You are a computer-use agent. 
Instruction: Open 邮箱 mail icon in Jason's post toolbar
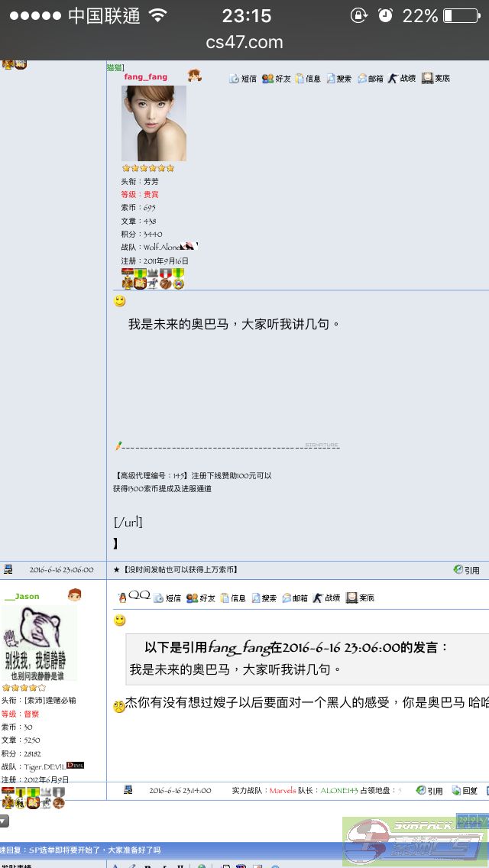(295, 598)
